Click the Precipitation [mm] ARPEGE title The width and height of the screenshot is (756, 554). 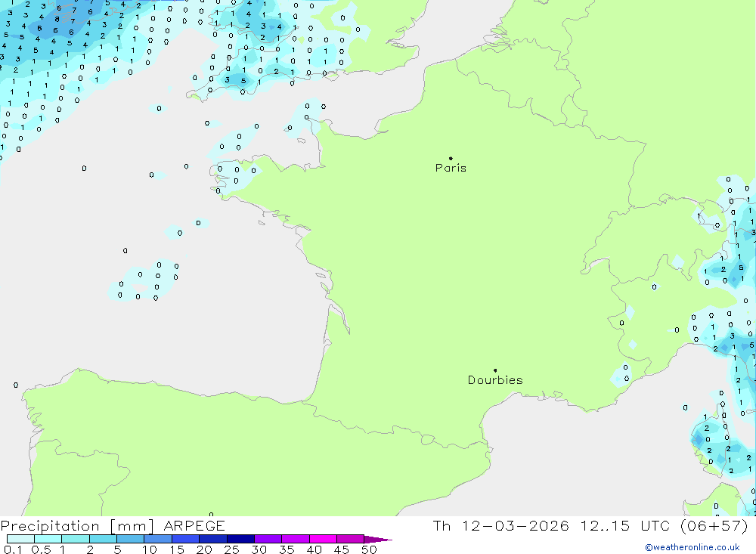click(x=113, y=525)
